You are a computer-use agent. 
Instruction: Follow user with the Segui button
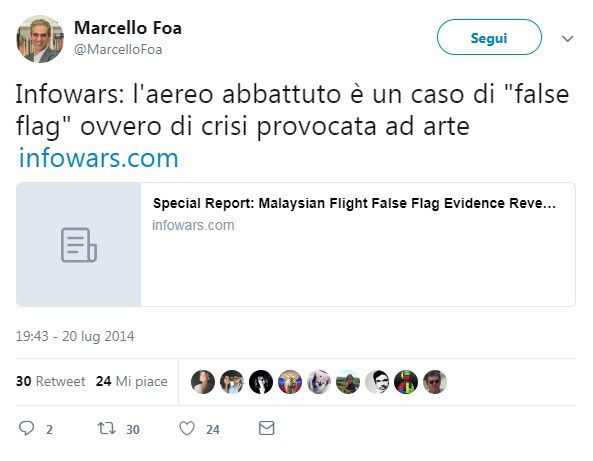[489, 37]
